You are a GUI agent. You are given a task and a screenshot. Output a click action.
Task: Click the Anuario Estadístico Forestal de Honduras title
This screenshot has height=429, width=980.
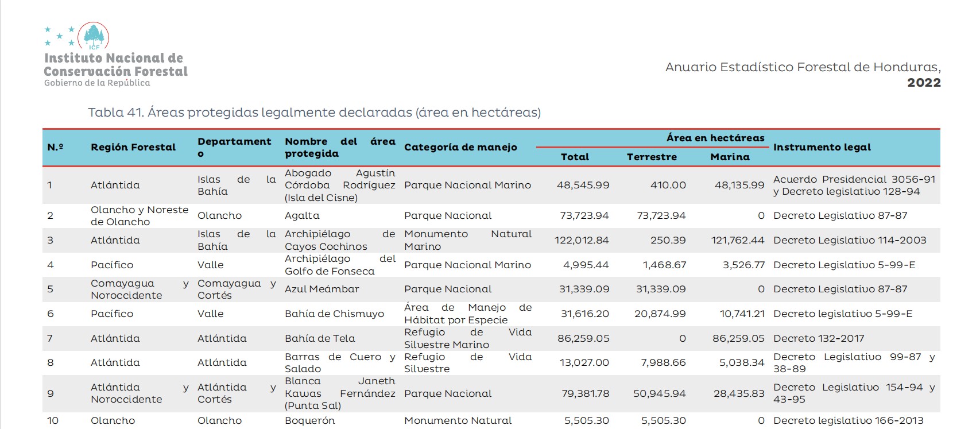pyautogui.click(x=803, y=68)
